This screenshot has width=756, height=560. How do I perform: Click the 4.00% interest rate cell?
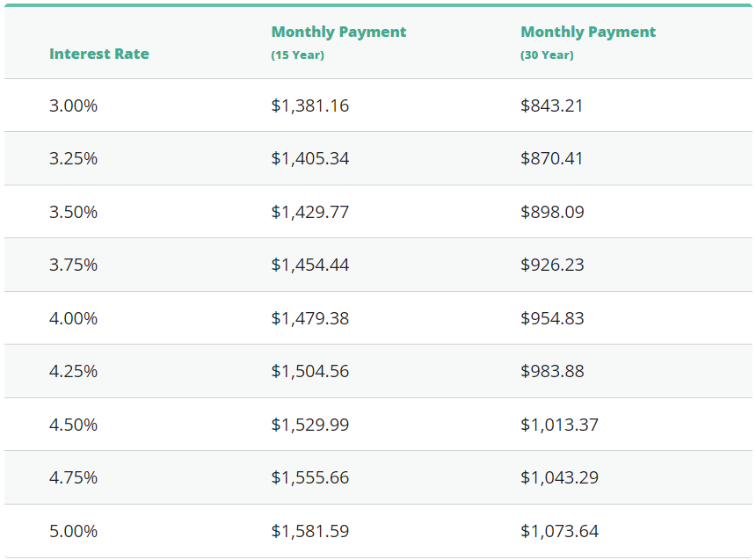click(x=73, y=318)
